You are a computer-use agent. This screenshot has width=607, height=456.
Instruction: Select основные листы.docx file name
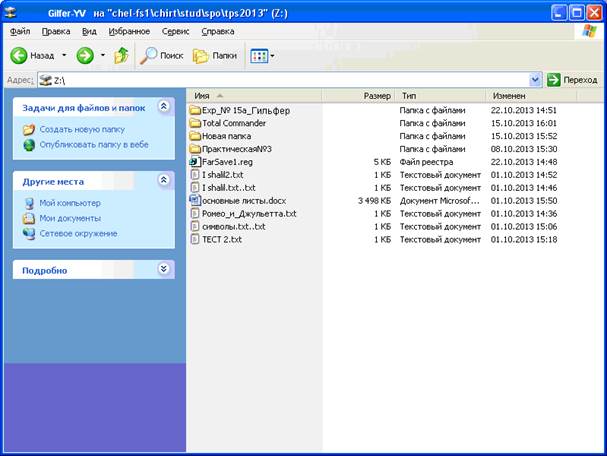(x=244, y=201)
